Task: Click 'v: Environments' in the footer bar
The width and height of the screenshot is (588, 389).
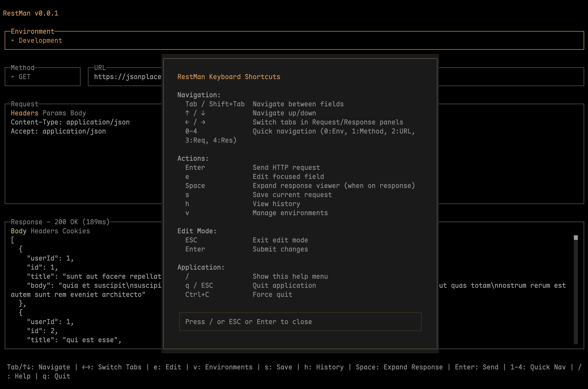Action: coord(223,367)
